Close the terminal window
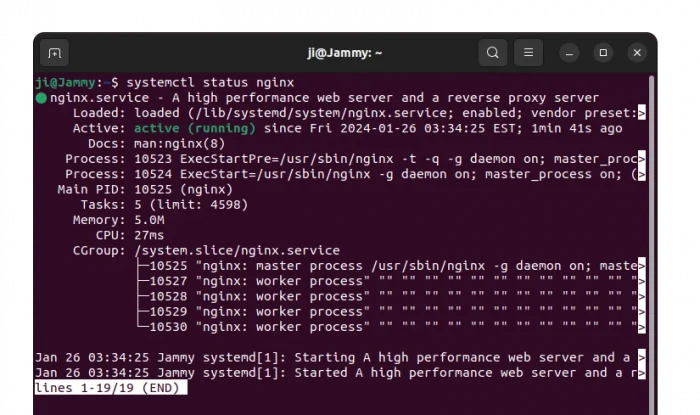The image size is (700, 415). click(637, 53)
